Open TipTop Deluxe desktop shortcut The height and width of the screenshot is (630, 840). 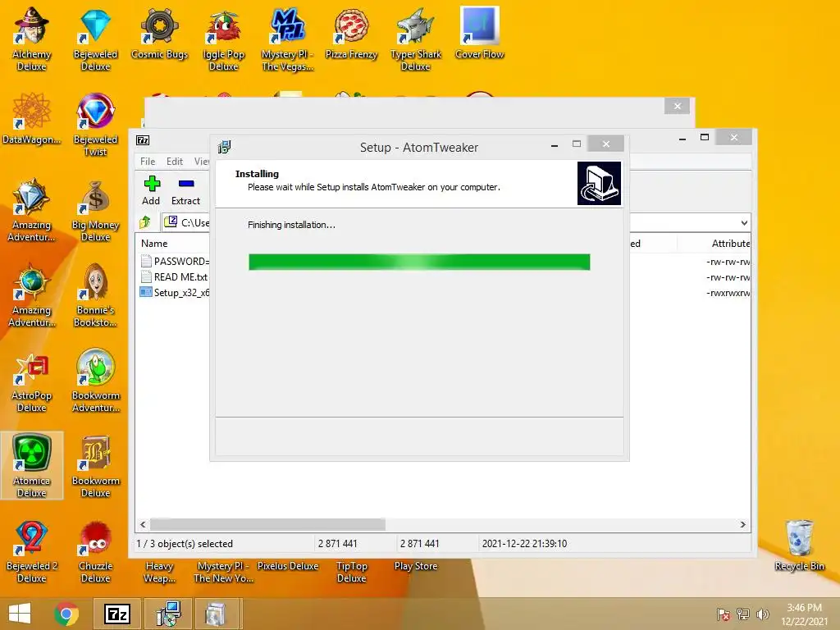click(351, 572)
